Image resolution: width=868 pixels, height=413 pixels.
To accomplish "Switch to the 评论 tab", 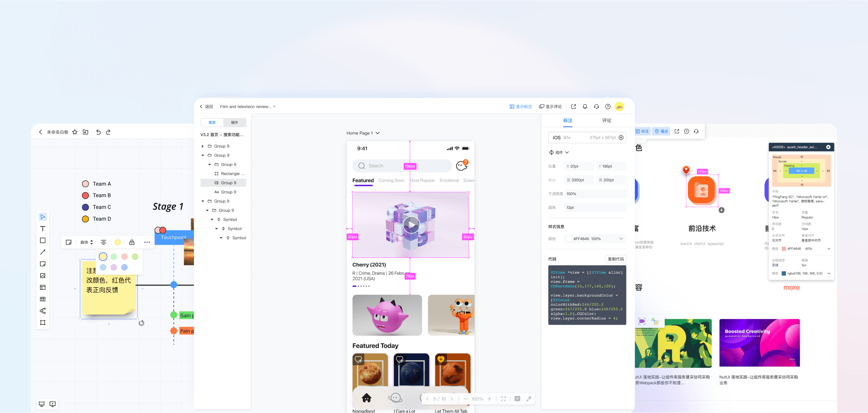I will [x=606, y=121].
